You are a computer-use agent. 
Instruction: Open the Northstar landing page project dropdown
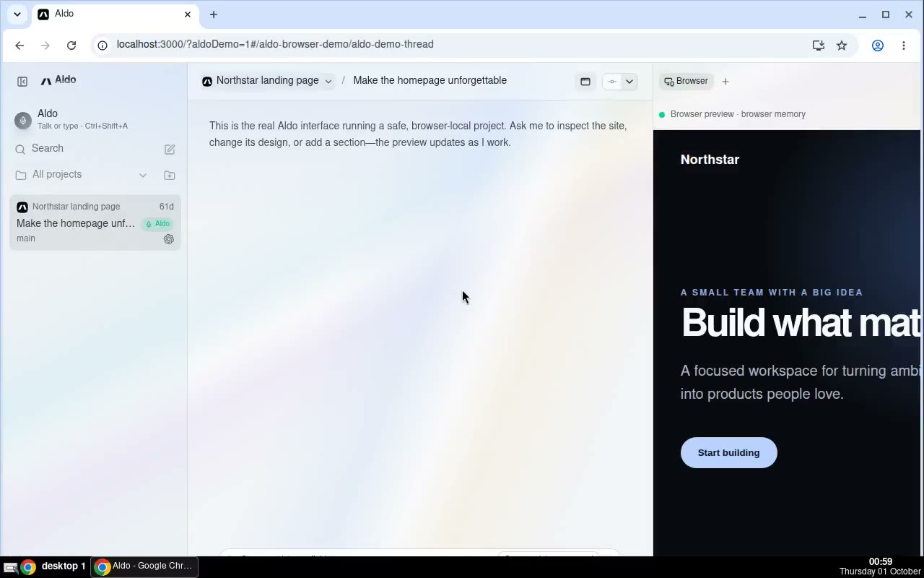[x=268, y=81]
